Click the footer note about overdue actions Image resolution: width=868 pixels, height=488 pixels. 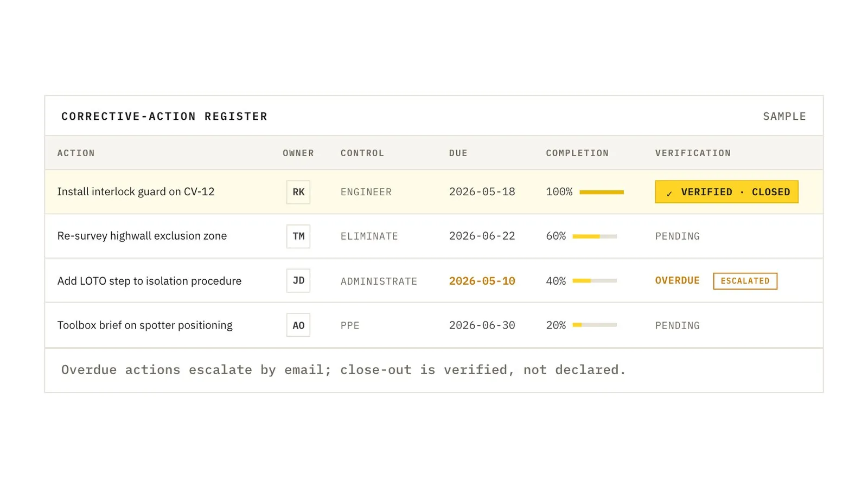click(x=343, y=370)
